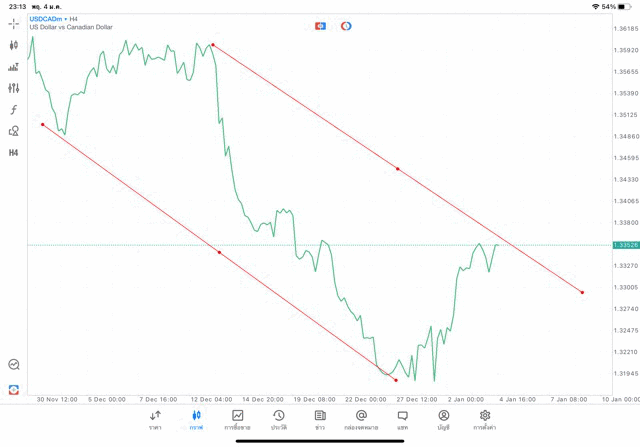Switch to the การซื้อขาย (Trade) tab
This screenshot has height=447, width=640.
238,419
